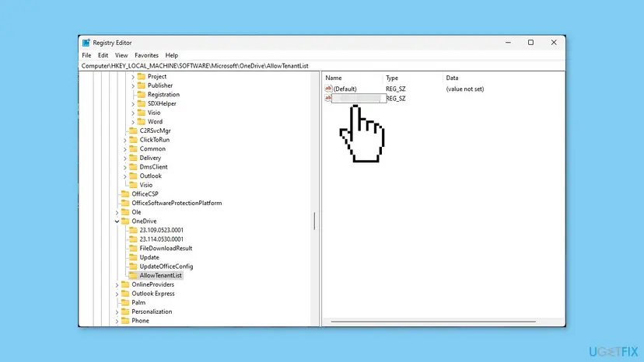Select the (Default) registry value
Viewport: 644px width, 362px height.
point(345,89)
